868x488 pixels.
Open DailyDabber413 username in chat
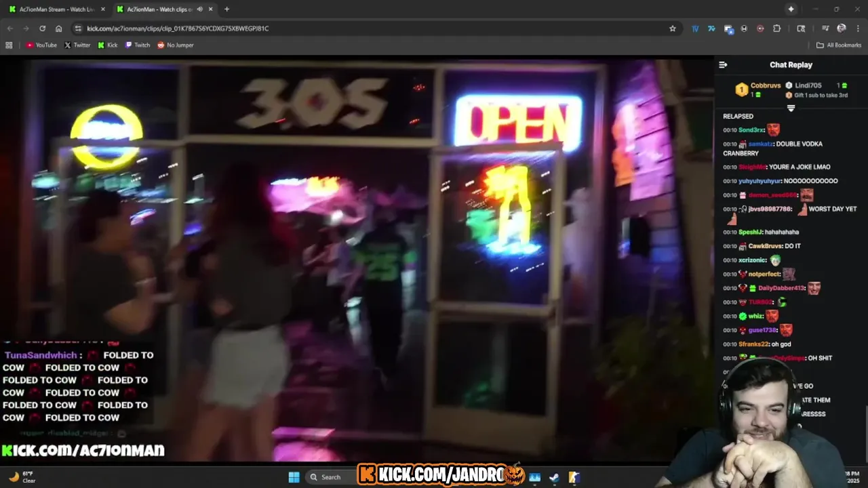pyautogui.click(x=781, y=289)
